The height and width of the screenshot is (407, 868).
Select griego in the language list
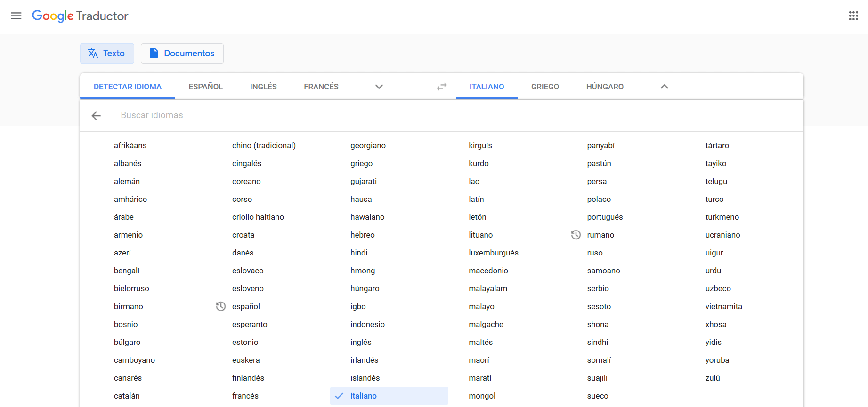362,163
